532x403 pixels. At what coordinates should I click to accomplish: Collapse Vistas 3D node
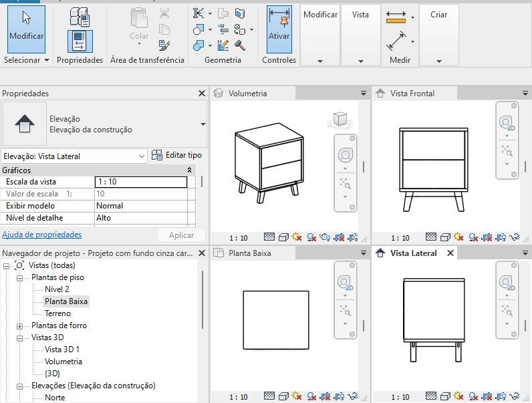19,338
